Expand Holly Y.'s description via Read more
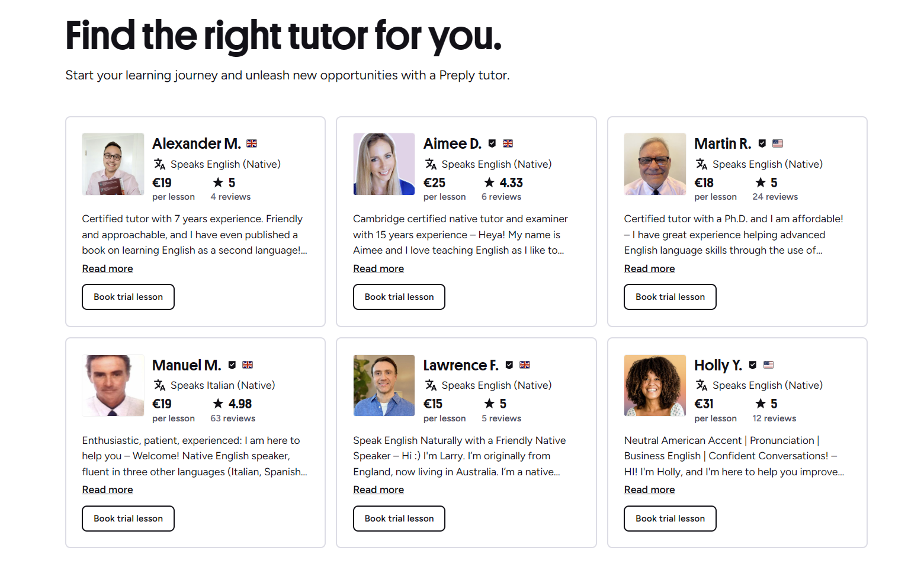The width and height of the screenshot is (924, 563). (x=649, y=490)
